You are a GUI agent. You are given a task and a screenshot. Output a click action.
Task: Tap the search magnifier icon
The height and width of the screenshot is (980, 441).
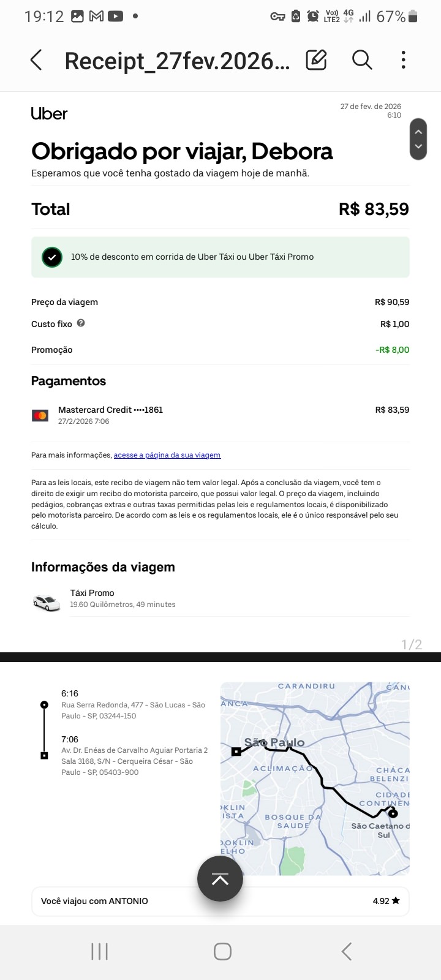tap(361, 60)
